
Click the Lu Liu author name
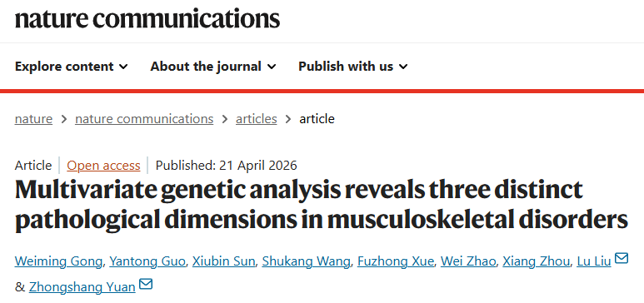[594, 261]
